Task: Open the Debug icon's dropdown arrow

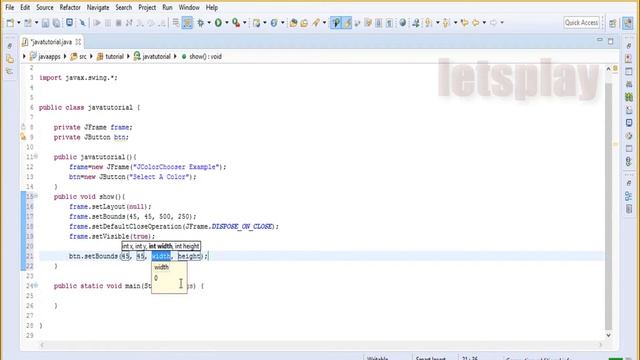Action: tap(209, 23)
